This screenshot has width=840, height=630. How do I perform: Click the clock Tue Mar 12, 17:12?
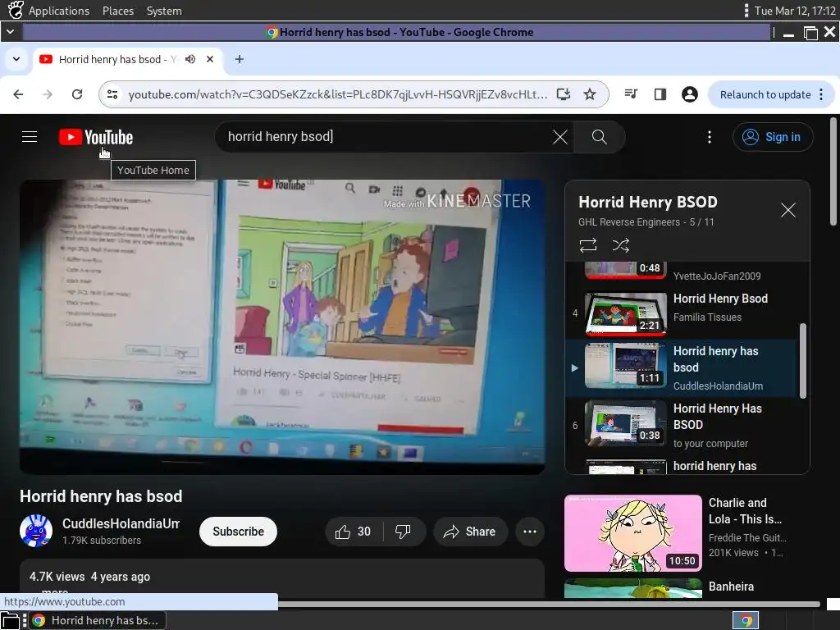795,11
